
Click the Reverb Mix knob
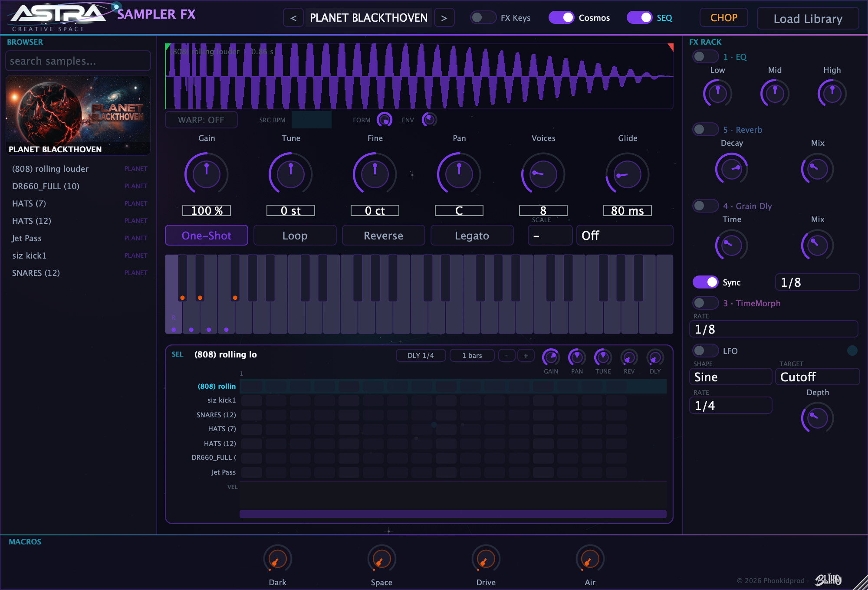click(818, 169)
